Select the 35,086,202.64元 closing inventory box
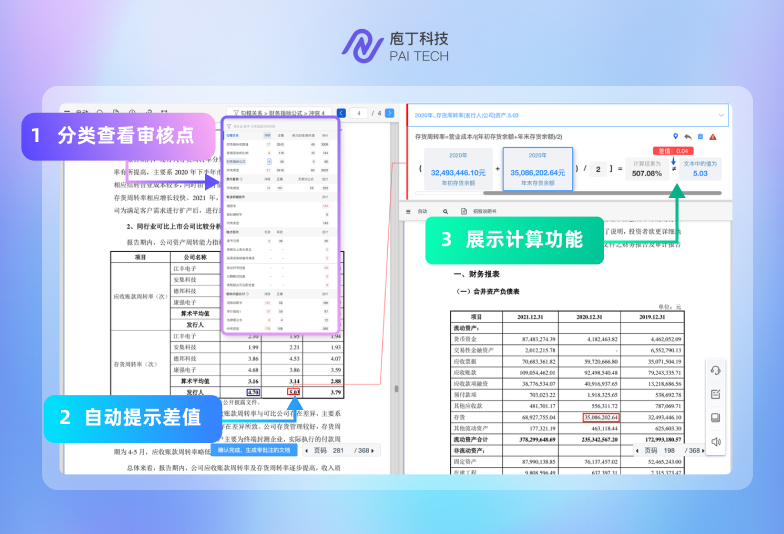 tap(538, 169)
